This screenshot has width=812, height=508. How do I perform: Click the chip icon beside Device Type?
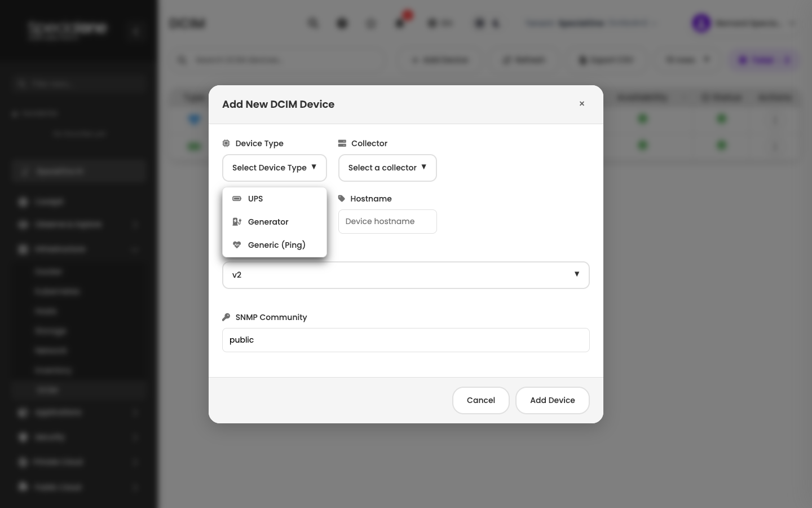click(226, 143)
